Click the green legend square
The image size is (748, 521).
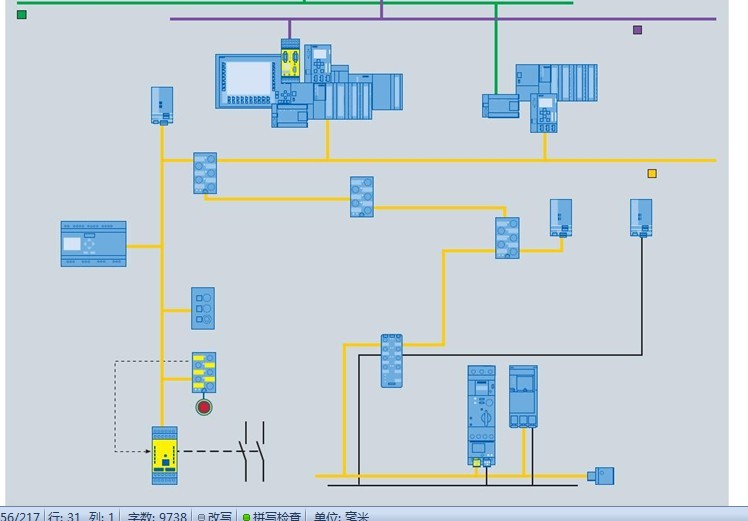point(22,14)
